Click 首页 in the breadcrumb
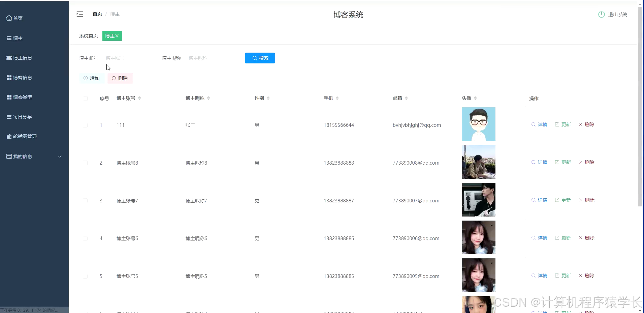644x313 pixels. [97, 14]
